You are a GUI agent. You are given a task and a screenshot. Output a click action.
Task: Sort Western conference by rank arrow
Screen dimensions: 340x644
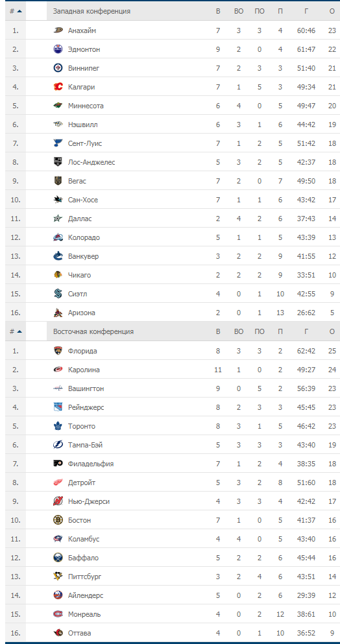pyautogui.click(x=19, y=12)
